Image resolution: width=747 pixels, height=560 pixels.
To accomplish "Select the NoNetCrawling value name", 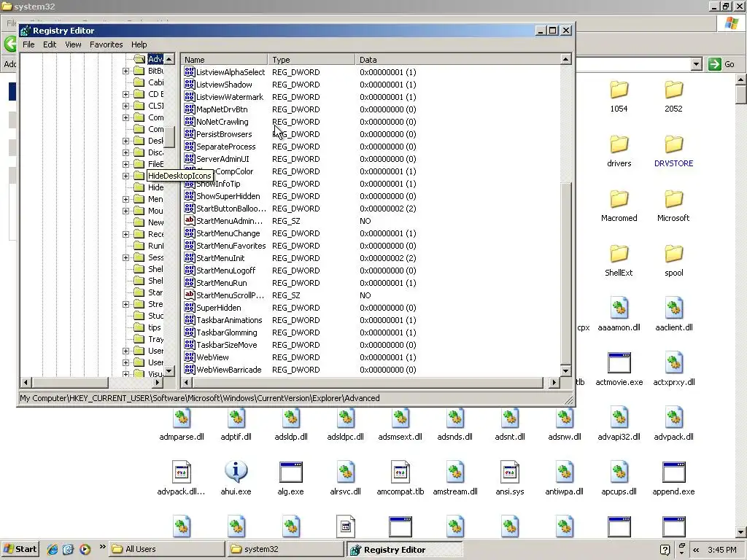I will 222,122.
